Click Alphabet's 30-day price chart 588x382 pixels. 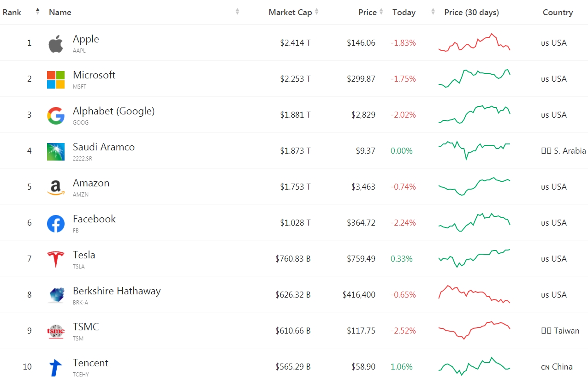[474, 114]
